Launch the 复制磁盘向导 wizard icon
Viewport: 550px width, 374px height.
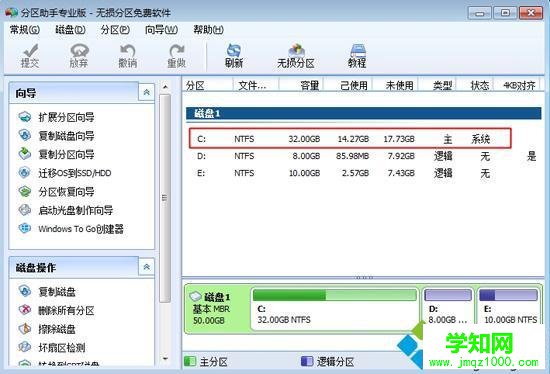[x=25, y=135]
